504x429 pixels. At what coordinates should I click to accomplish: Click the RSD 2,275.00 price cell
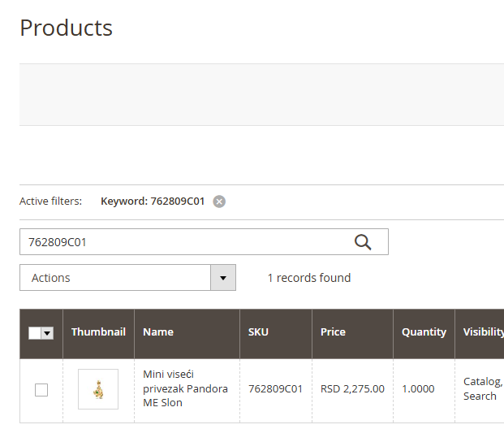(x=352, y=389)
